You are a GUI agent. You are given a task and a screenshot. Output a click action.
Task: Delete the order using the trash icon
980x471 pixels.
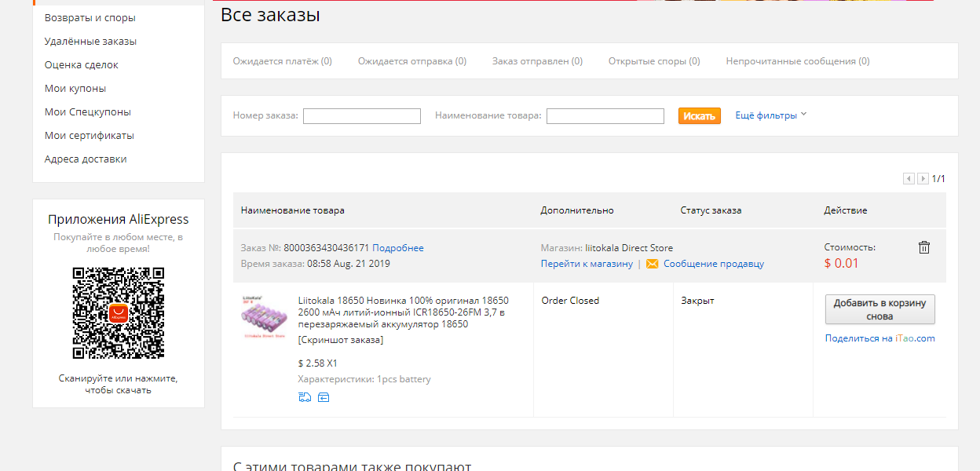(x=924, y=247)
